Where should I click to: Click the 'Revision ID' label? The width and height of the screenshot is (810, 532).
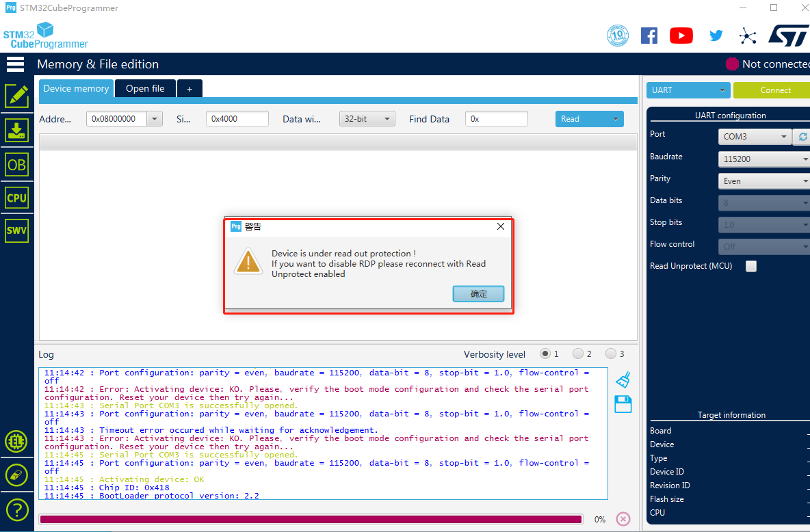670,485
